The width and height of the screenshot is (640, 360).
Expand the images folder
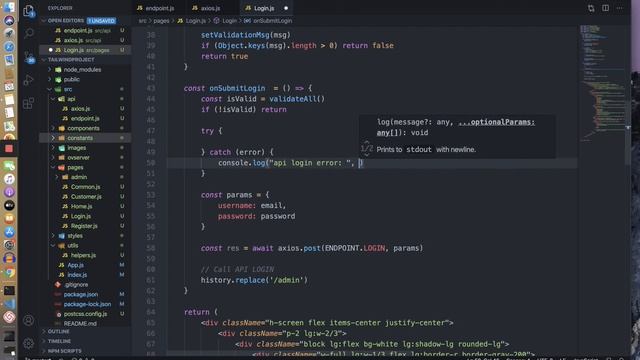pos(76,148)
